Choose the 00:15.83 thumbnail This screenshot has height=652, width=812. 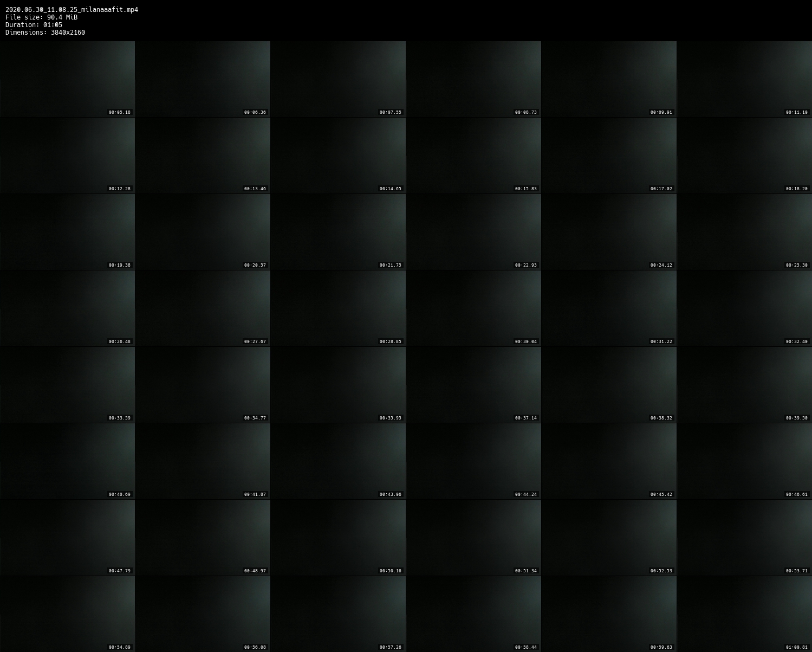pos(473,156)
